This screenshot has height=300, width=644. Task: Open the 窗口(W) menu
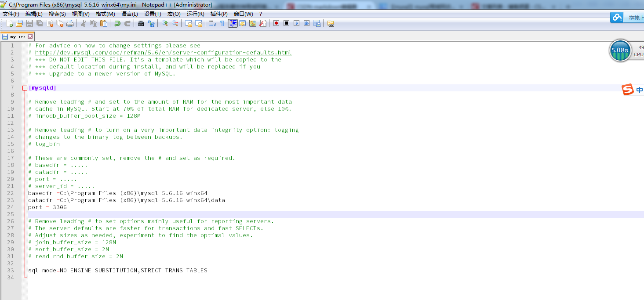(x=243, y=14)
